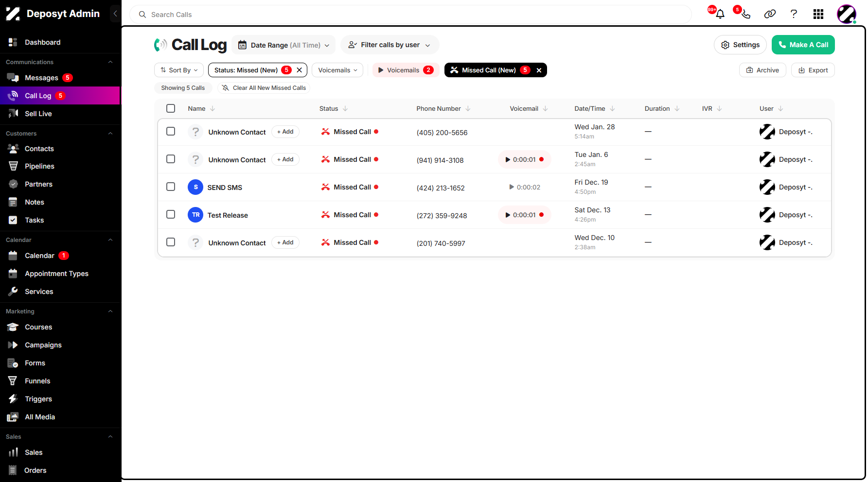Select the Test Release row checkbox
This screenshot has height=482, width=868.
[171, 214]
